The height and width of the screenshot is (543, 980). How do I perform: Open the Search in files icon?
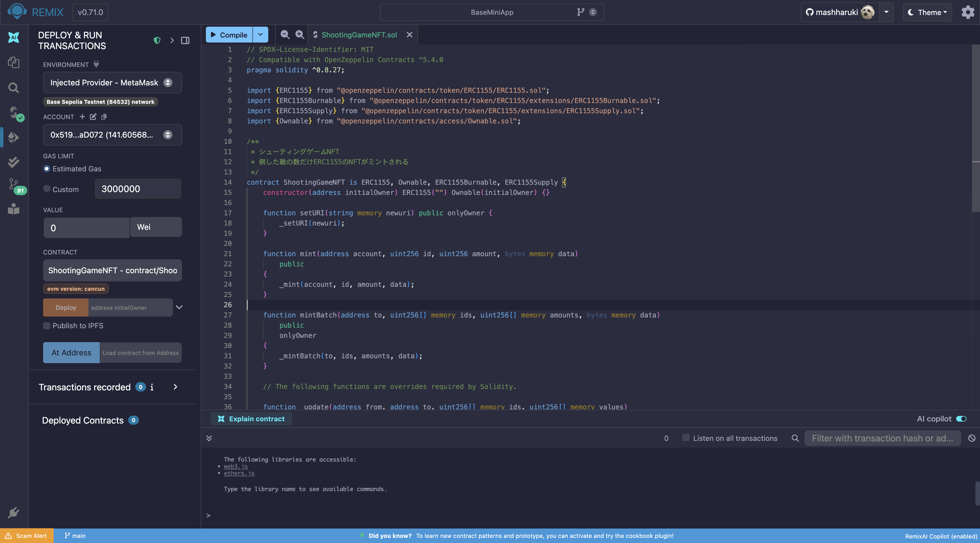click(x=14, y=88)
